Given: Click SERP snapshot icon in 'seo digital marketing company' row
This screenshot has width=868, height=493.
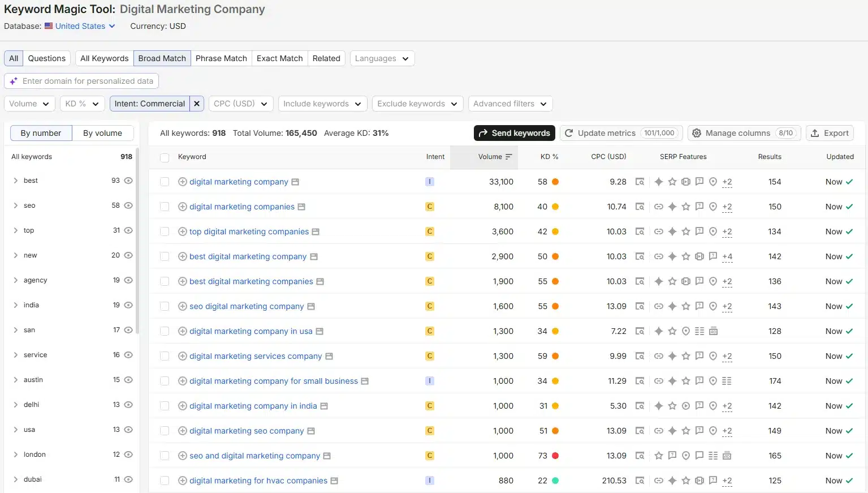Looking at the screenshot, I should pos(640,306).
